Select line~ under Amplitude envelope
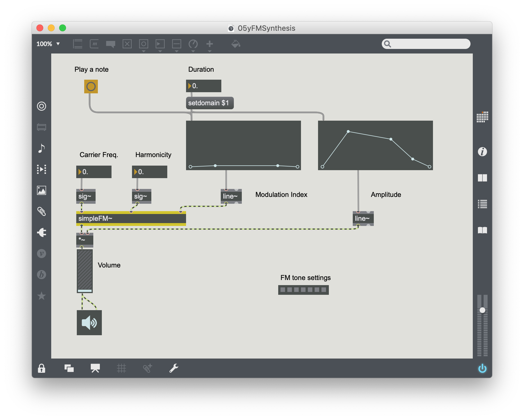 pos(363,219)
